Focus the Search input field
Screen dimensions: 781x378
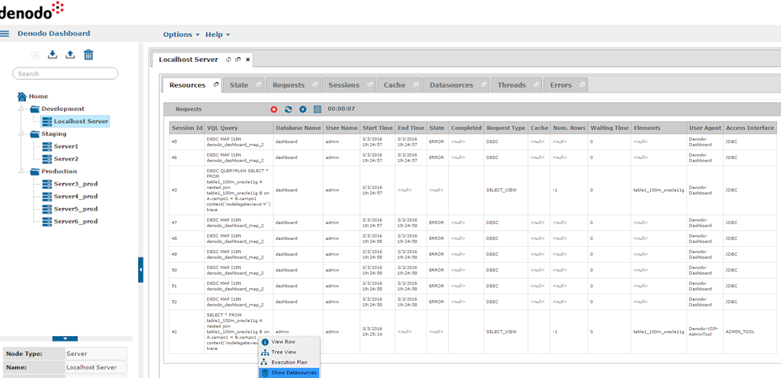pos(65,74)
